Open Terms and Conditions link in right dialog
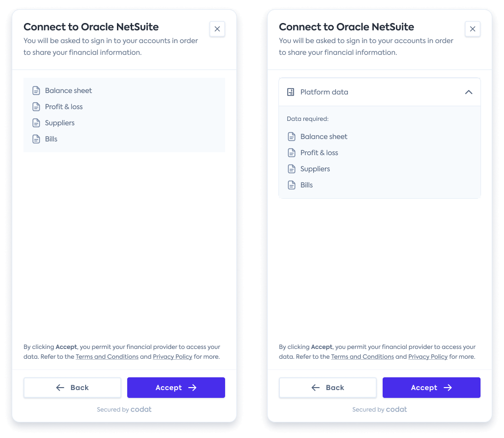This screenshot has width=504, height=438. pyautogui.click(x=363, y=357)
